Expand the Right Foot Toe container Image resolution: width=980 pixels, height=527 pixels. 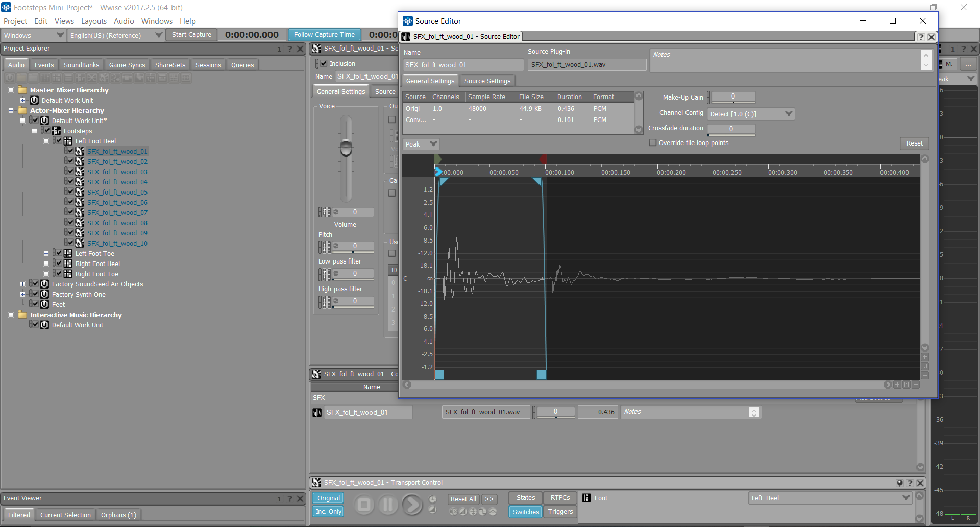click(x=46, y=274)
